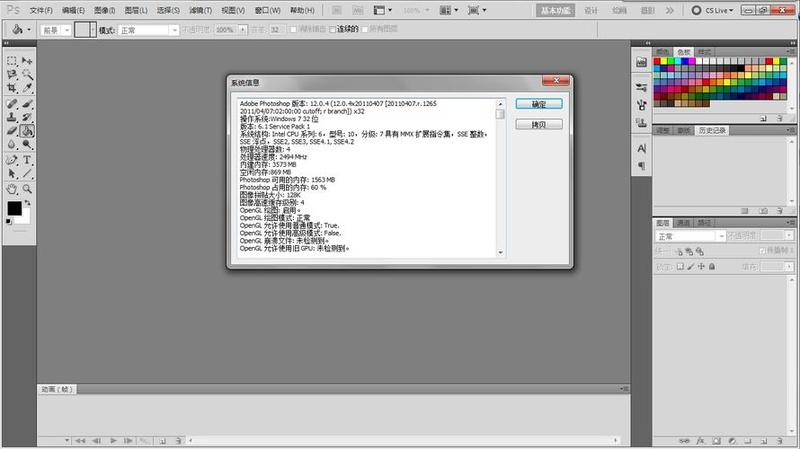The height and width of the screenshot is (449, 800).
Task: Select the Paint Bucket tool in toolbox
Action: point(27,131)
